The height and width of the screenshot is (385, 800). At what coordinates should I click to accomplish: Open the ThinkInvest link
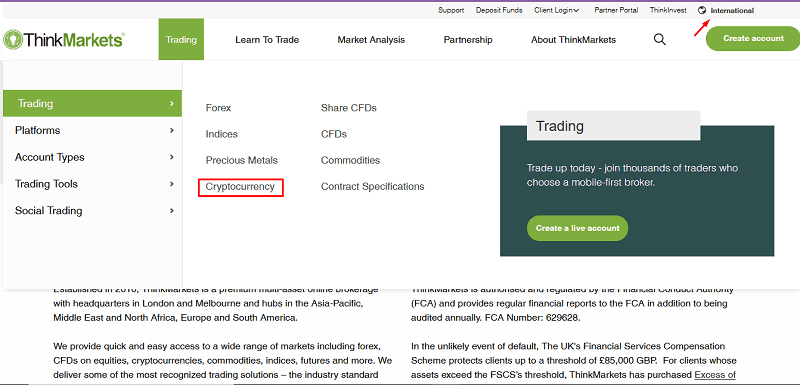pos(668,10)
